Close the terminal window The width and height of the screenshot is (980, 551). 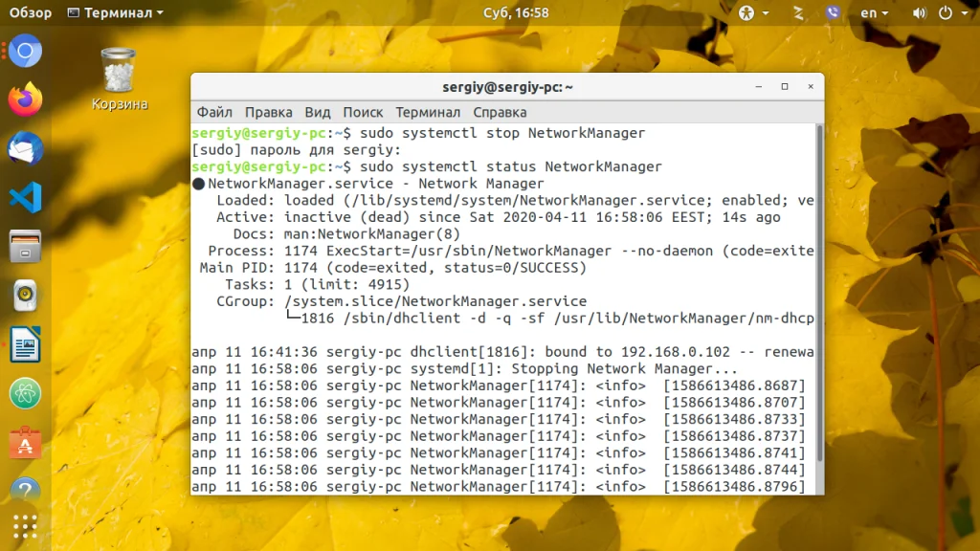(811, 87)
